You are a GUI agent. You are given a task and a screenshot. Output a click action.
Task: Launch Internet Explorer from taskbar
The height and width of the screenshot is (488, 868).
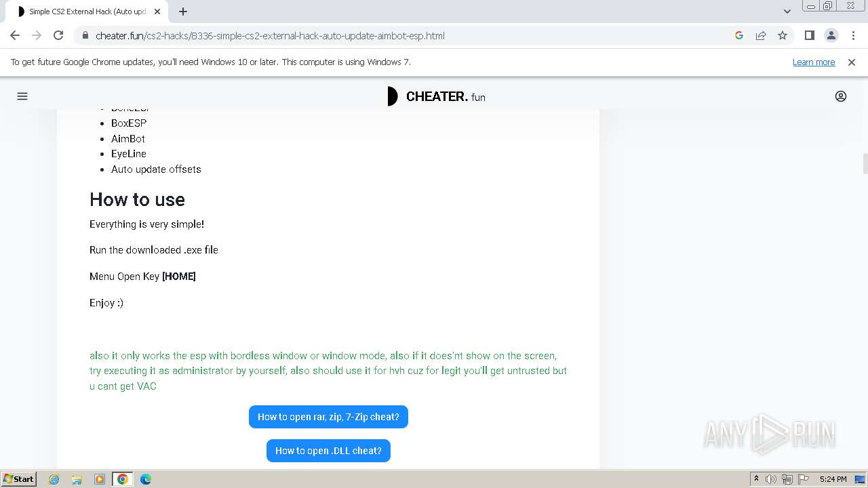coord(54,479)
